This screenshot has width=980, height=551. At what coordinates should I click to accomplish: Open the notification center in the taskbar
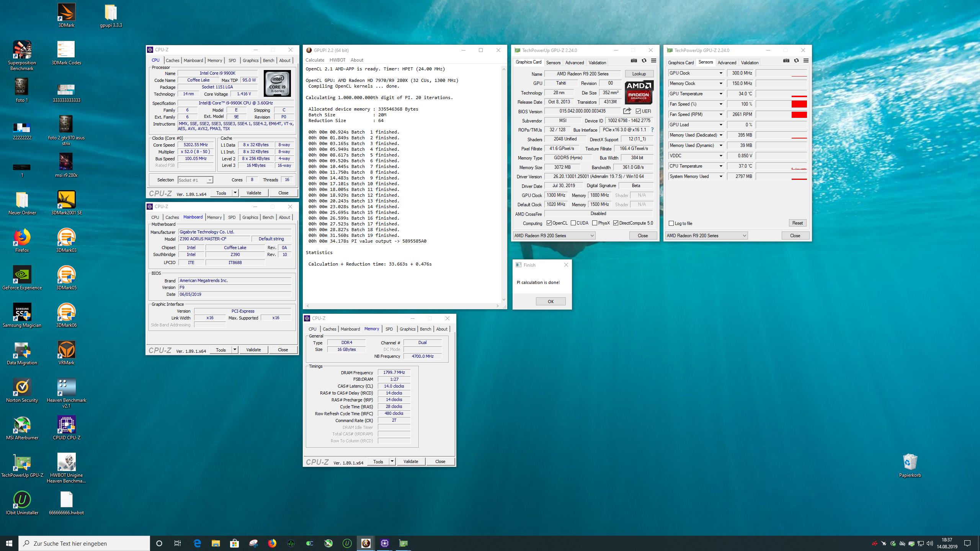point(967,543)
